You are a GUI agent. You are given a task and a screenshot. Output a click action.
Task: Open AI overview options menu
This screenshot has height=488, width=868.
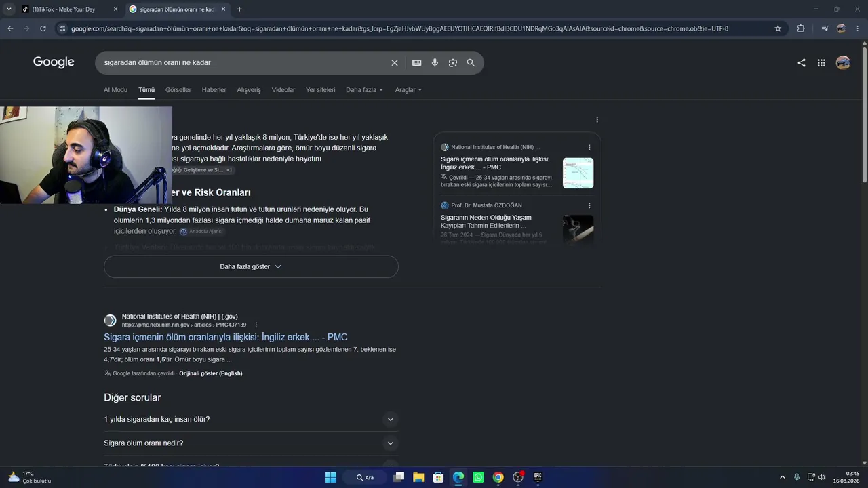click(x=597, y=120)
